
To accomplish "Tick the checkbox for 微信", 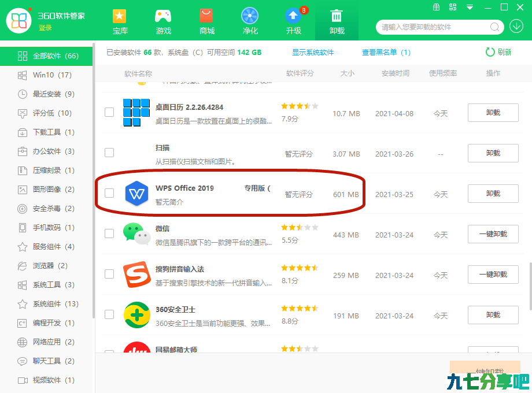I will [109, 233].
